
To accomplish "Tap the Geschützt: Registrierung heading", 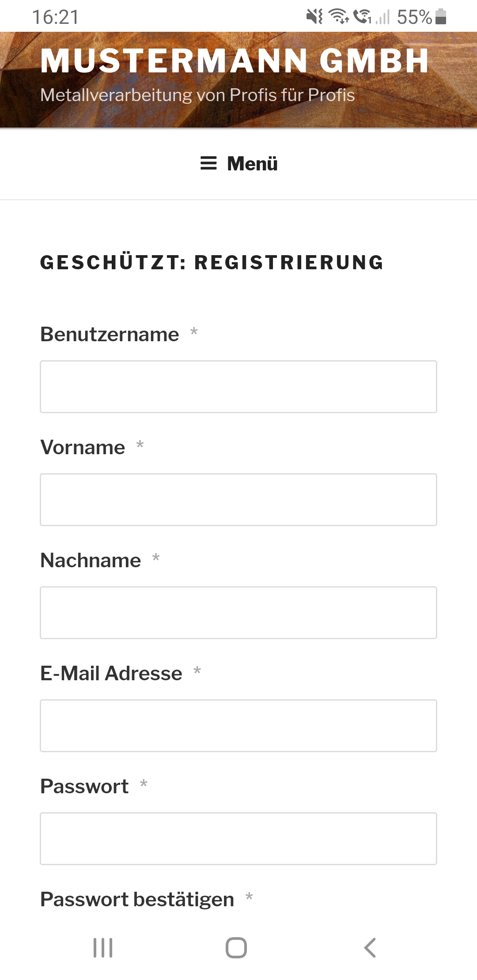I will click(212, 262).
